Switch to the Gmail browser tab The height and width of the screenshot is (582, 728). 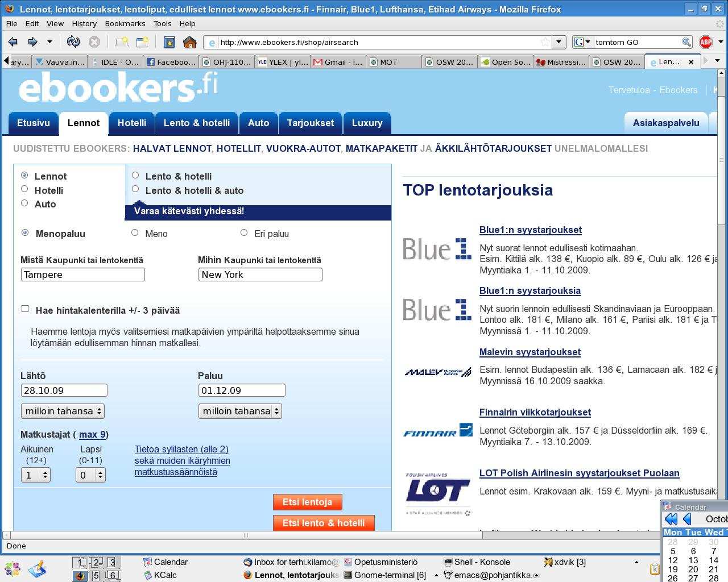(338, 62)
